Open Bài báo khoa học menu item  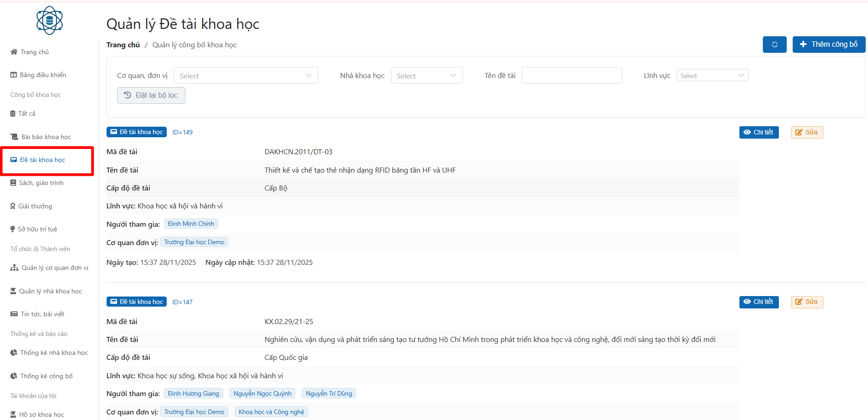[46, 137]
